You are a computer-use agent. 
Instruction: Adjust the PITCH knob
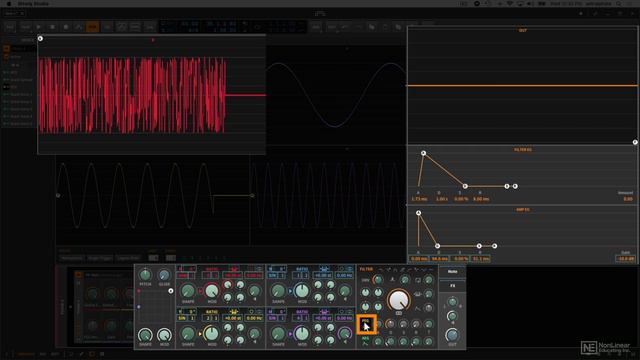145,275
